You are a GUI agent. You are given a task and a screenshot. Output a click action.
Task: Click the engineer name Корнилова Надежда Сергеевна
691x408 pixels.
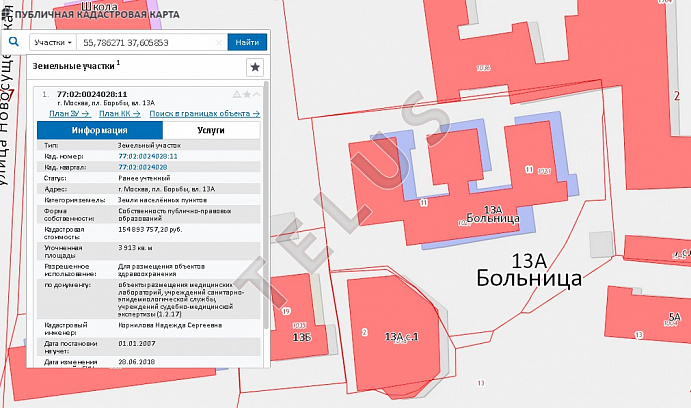170,325
